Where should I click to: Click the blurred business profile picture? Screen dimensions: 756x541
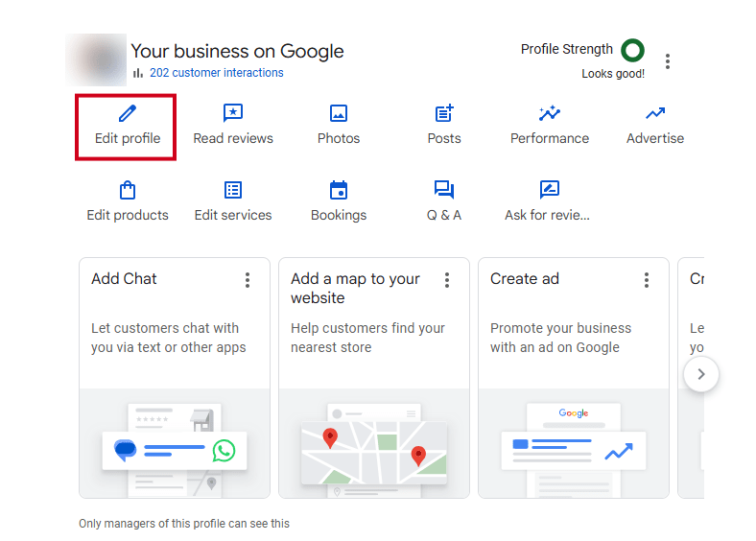tap(96, 59)
